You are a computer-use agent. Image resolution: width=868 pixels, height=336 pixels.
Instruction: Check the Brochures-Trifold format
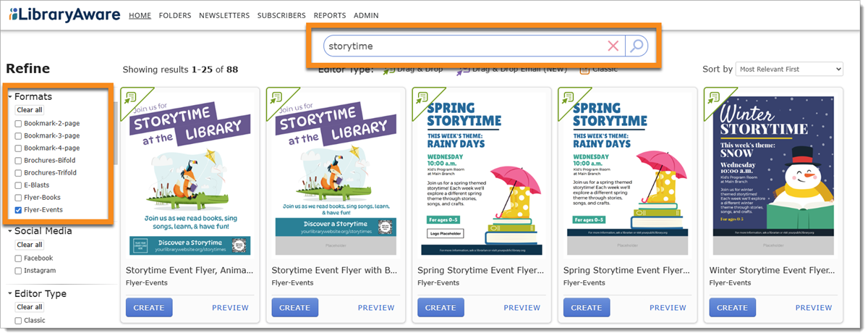pos(19,172)
